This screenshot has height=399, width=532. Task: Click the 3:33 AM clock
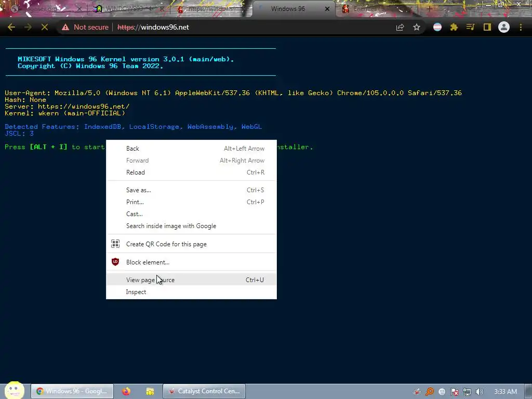coord(506,392)
